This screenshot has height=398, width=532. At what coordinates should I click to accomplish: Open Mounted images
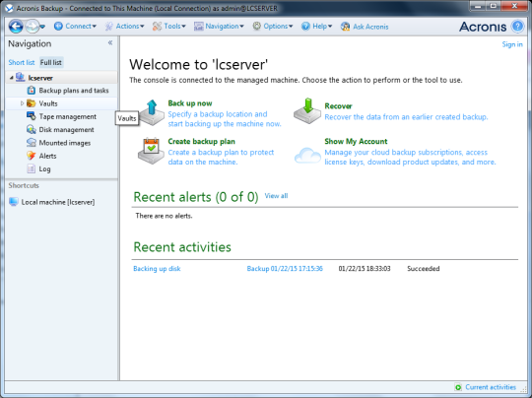[65, 143]
